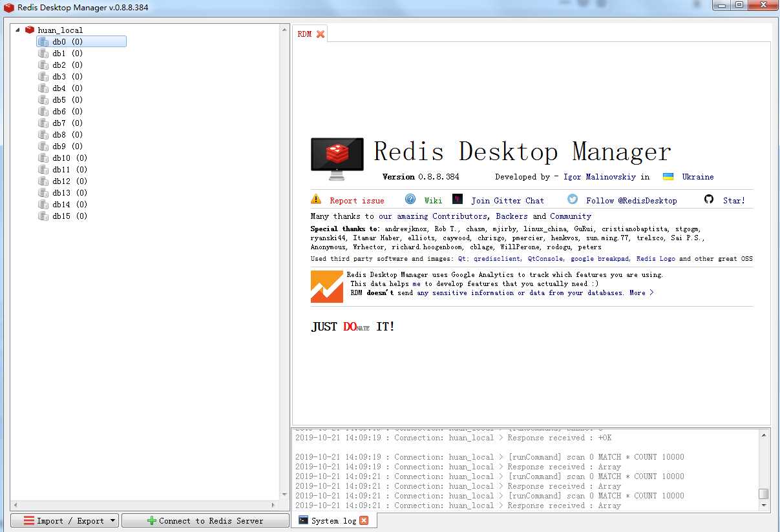Click the console icon on System log tab

[x=302, y=520]
